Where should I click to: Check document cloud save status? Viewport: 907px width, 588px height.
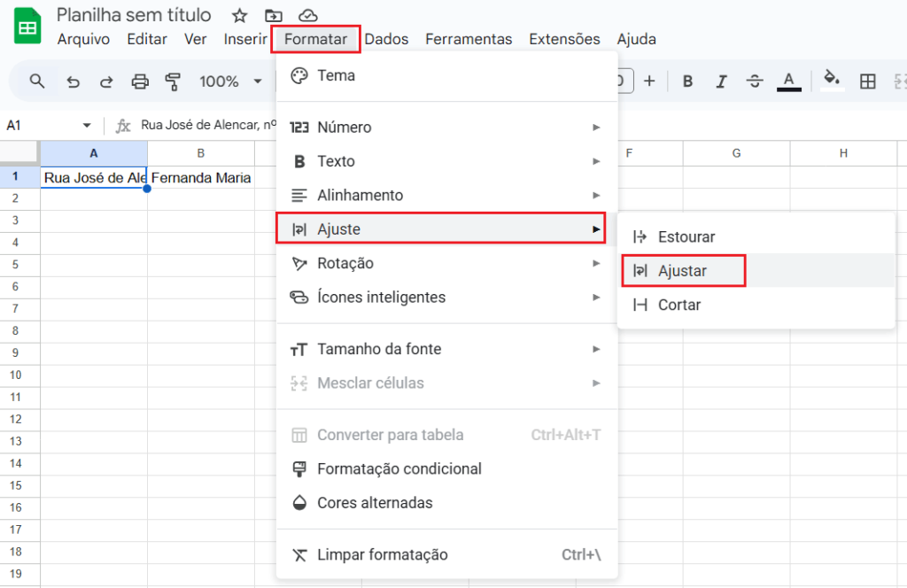tap(311, 15)
